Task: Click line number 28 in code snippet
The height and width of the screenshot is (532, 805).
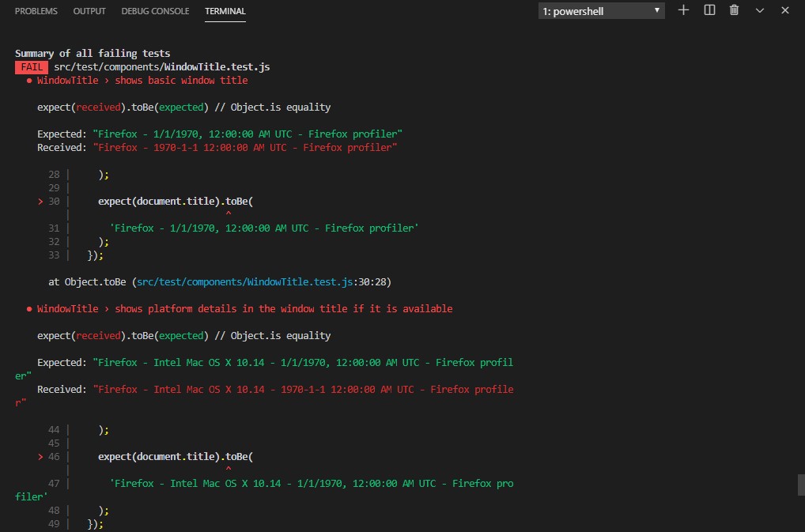Action: tap(54, 175)
